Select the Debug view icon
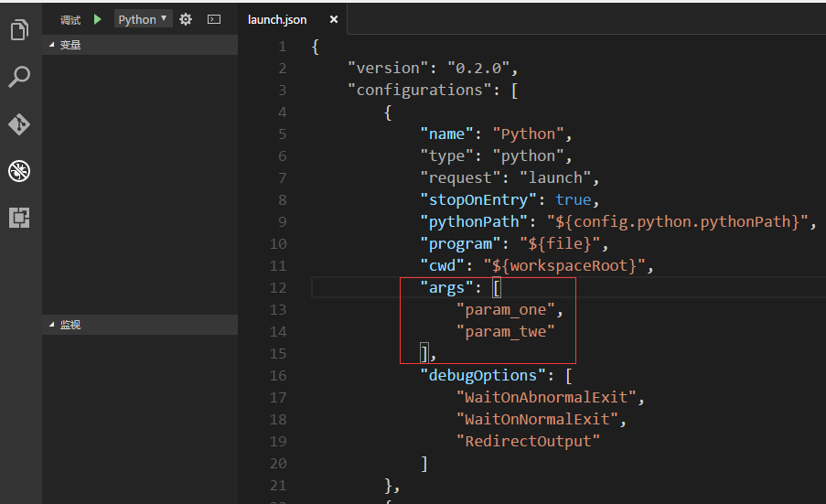 pos(19,171)
